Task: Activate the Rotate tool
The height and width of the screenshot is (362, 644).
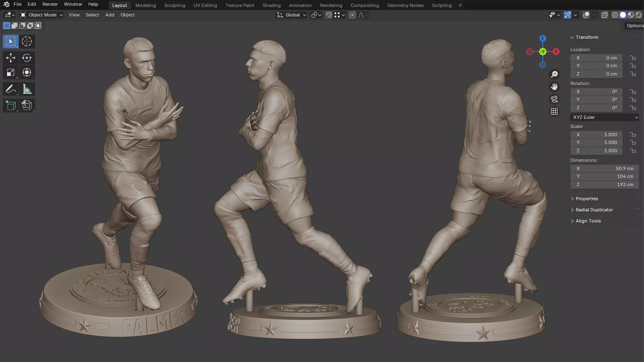Action: point(27,58)
